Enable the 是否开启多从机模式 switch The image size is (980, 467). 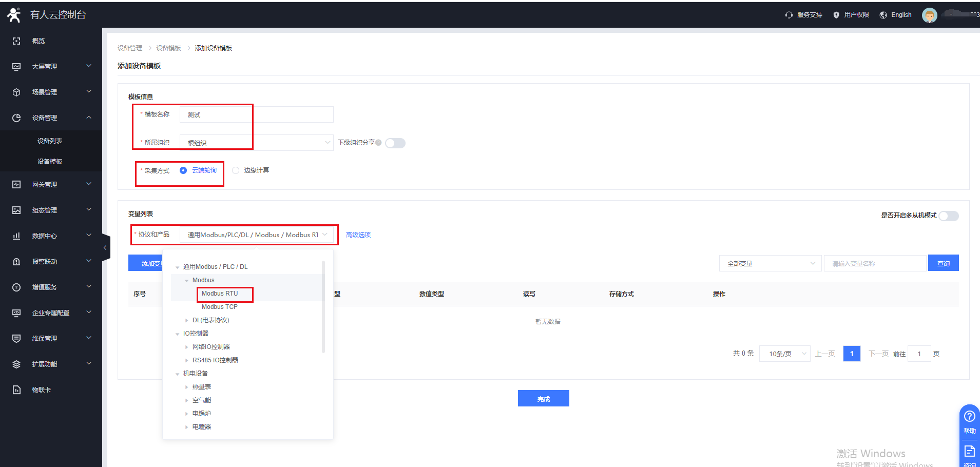(x=948, y=216)
